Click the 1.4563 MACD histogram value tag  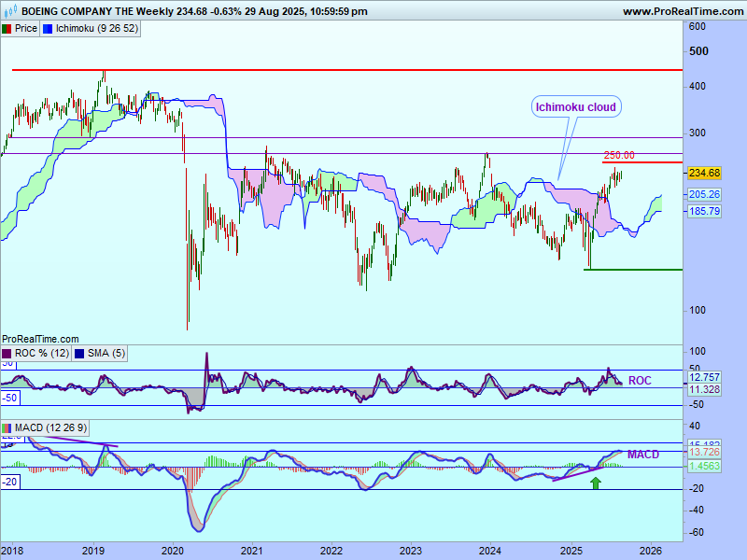pos(705,466)
